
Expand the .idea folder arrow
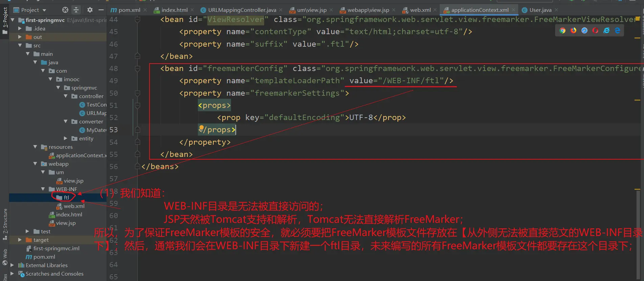[x=20, y=28]
